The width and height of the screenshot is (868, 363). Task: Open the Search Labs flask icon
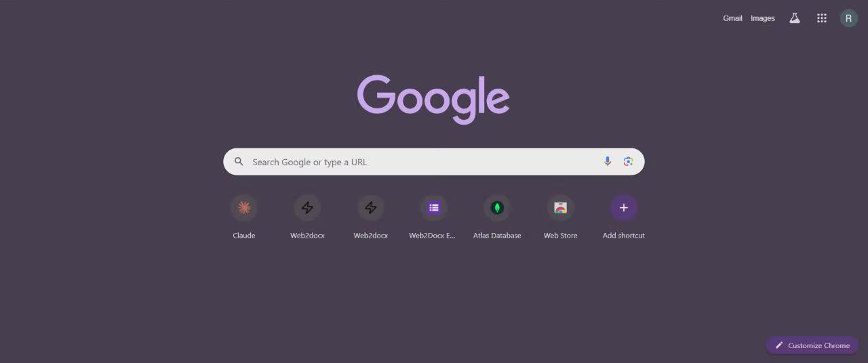coord(795,18)
